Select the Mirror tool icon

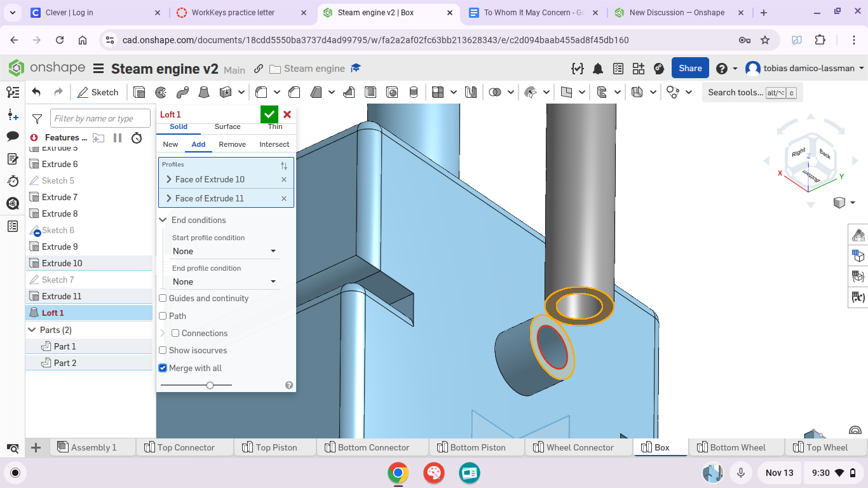coord(471,92)
